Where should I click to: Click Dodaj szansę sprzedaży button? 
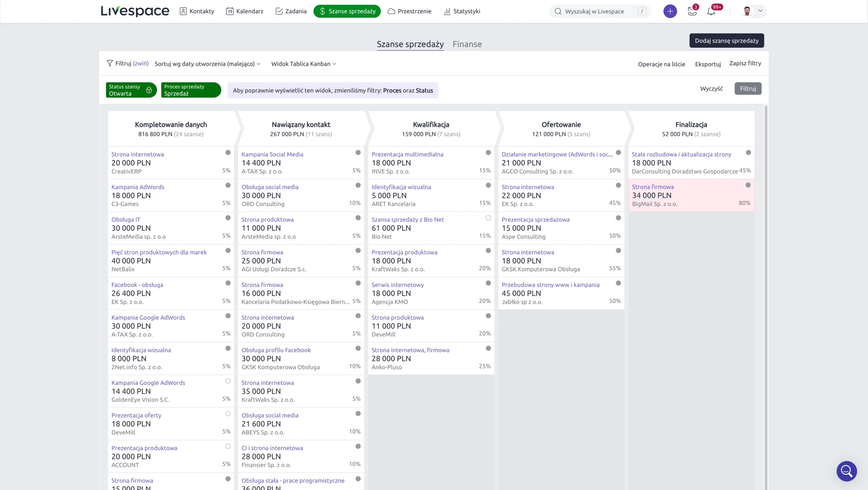point(727,41)
